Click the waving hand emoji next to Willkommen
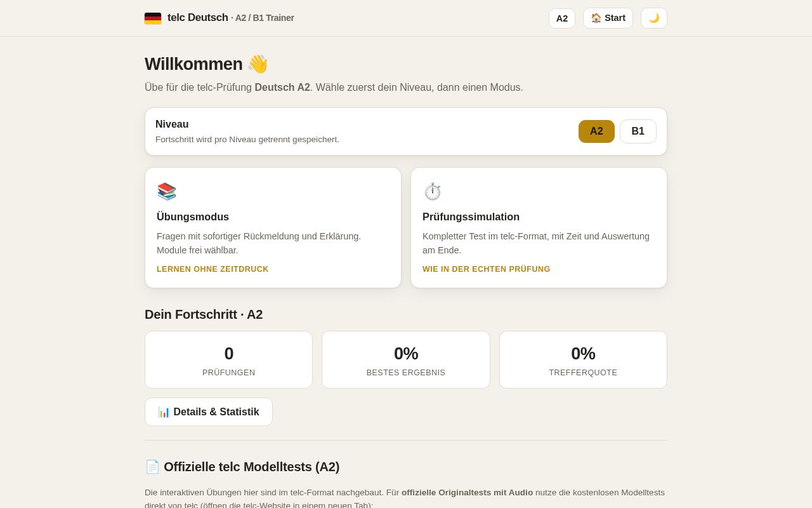 click(x=258, y=64)
